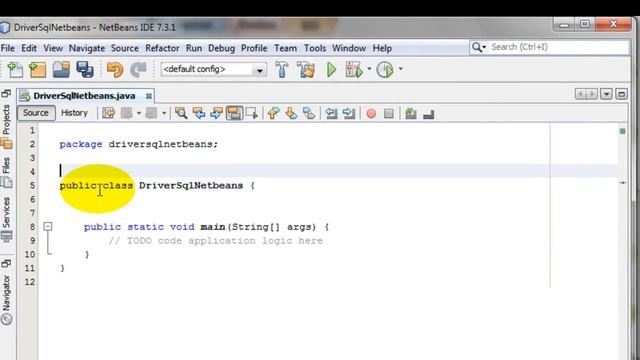Viewport: 640px width, 360px height.
Task: Click the Shift Line Left icon
Action: coord(331,113)
